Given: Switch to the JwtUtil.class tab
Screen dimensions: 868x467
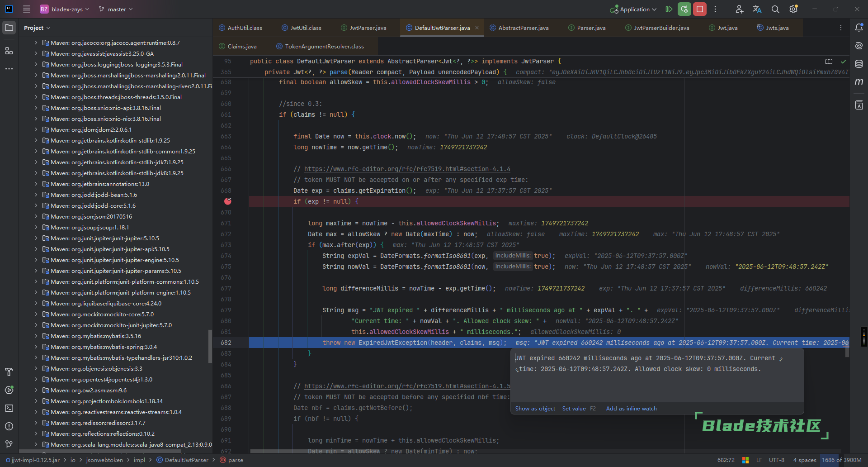Looking at the screenshot, I should [x=302, y=28].
